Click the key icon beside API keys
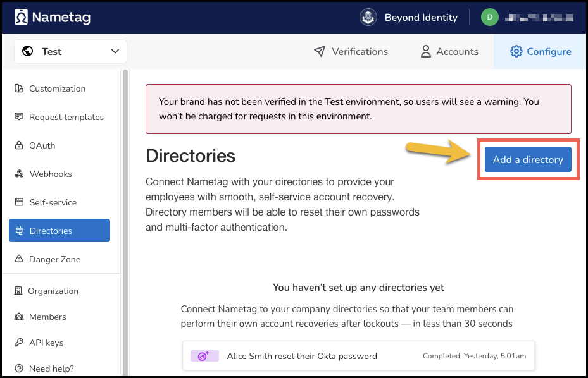This screenshot has height=378, width=588. [x=18, y=343]
